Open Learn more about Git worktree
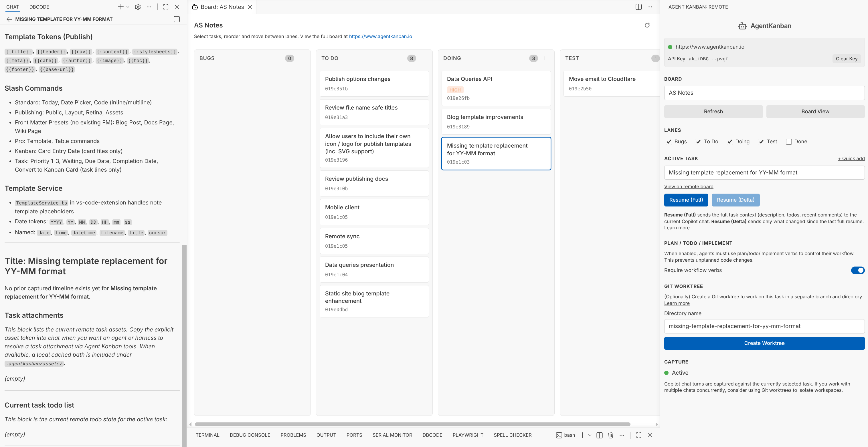Viewport: 868px width, 447px height. point(677,303)
